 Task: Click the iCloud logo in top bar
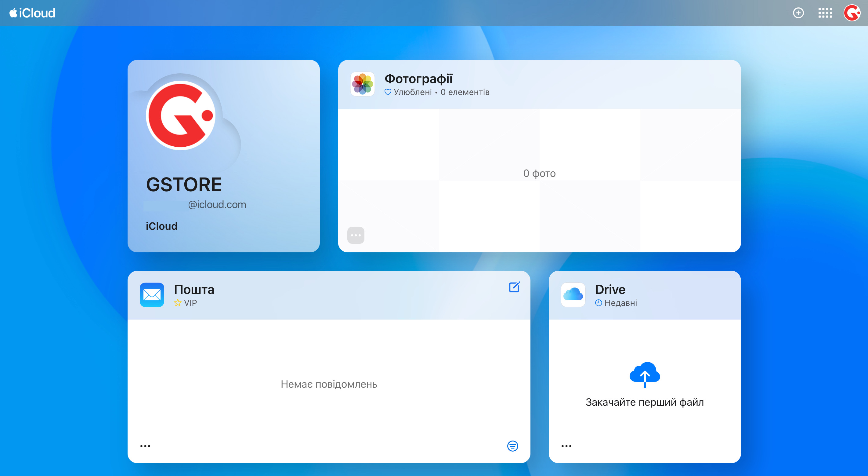[32, 13]
